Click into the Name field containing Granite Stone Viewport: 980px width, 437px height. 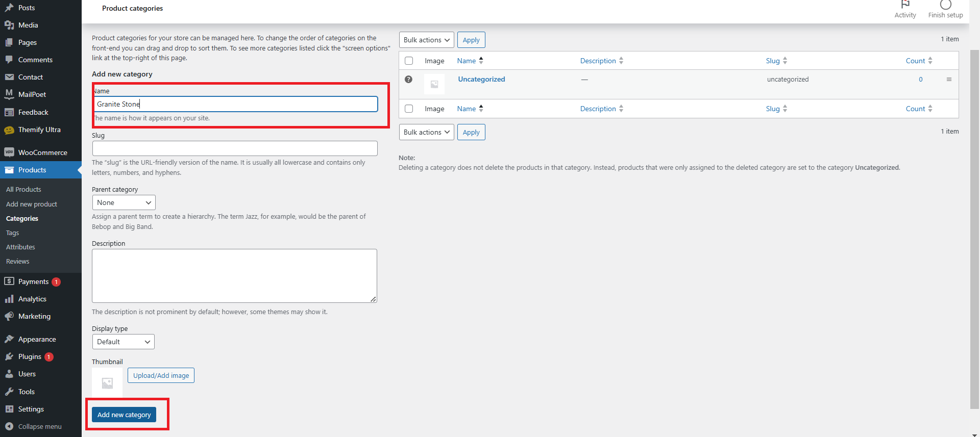235,104
